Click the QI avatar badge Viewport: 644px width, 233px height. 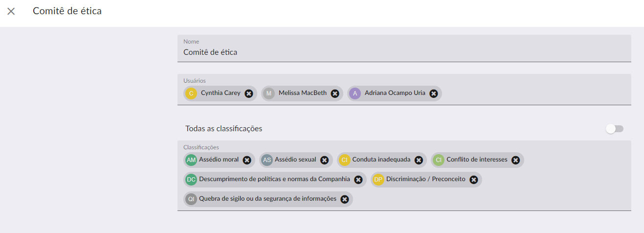tap(191, 199)
